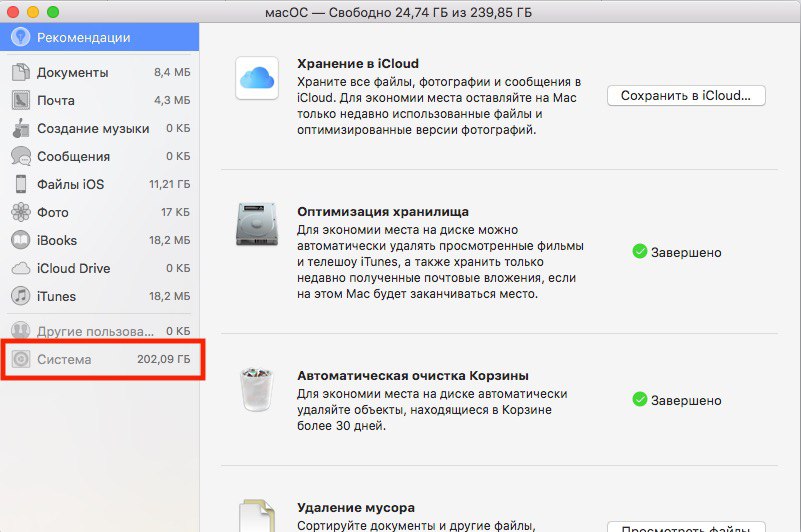This screenshot has height=532, width=801.
Task: Click the Документы sidebar icon
Action: pos(20,72)
